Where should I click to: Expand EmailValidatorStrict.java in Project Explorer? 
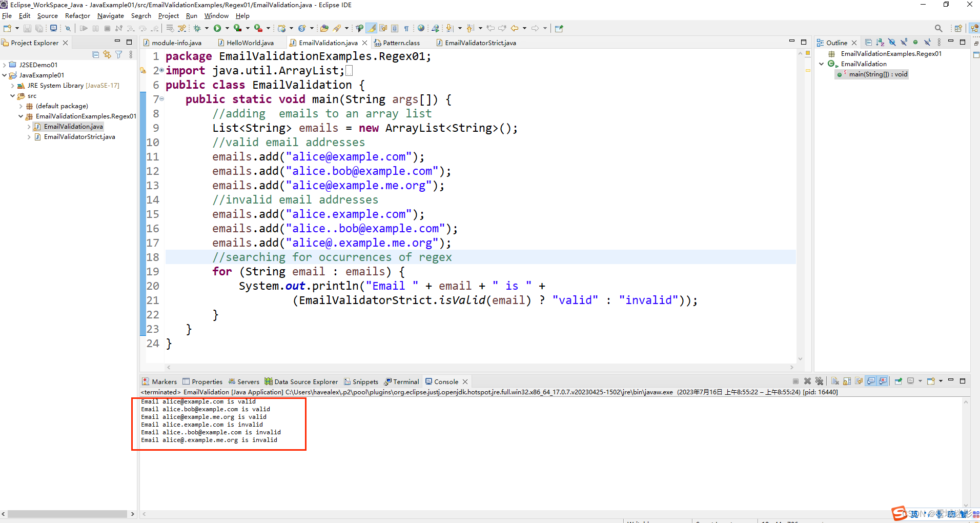(x=29, y=137)
